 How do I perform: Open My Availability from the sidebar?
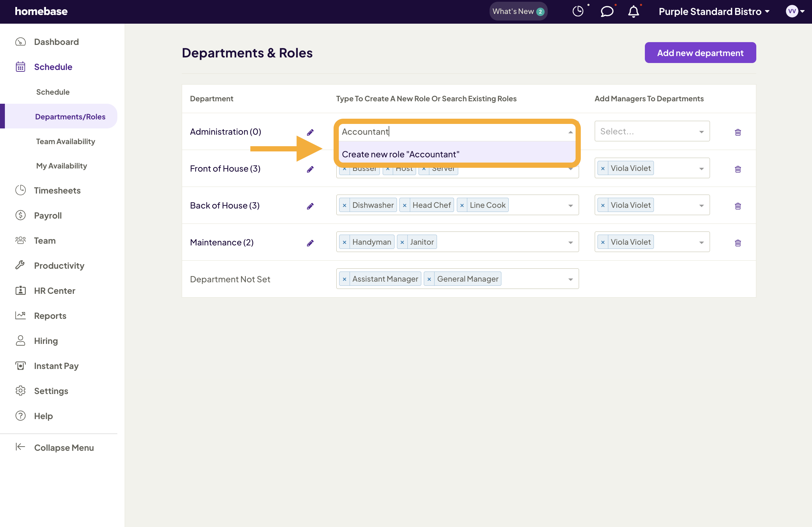(x=61, y=166)
